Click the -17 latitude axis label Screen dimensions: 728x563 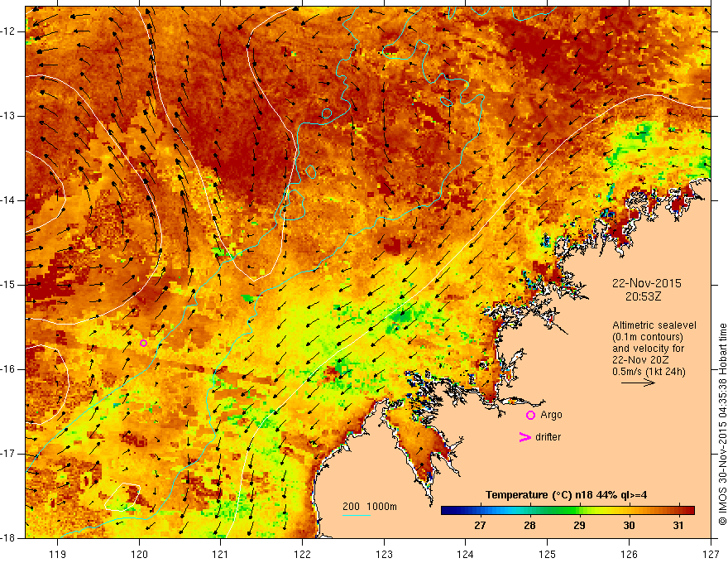point(8,454)
